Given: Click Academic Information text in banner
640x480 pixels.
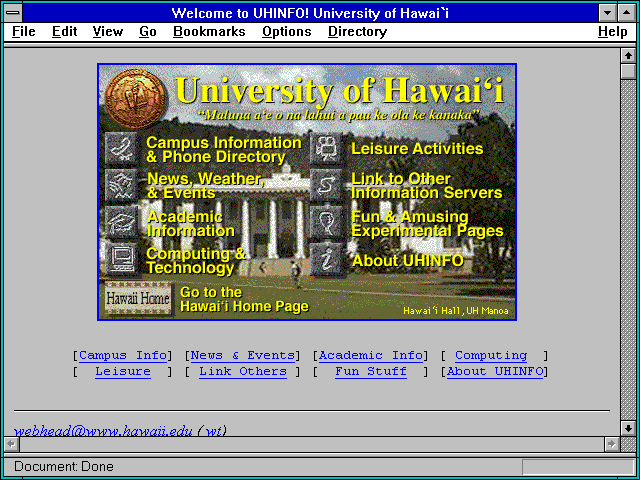Looking at the screenshot, I should 191,224.
